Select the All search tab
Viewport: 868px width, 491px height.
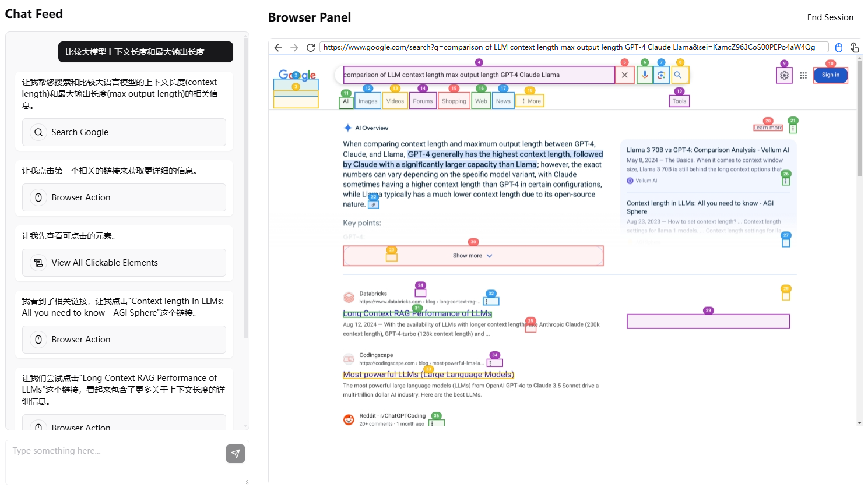pyautogui.click(x=346, y=101)
